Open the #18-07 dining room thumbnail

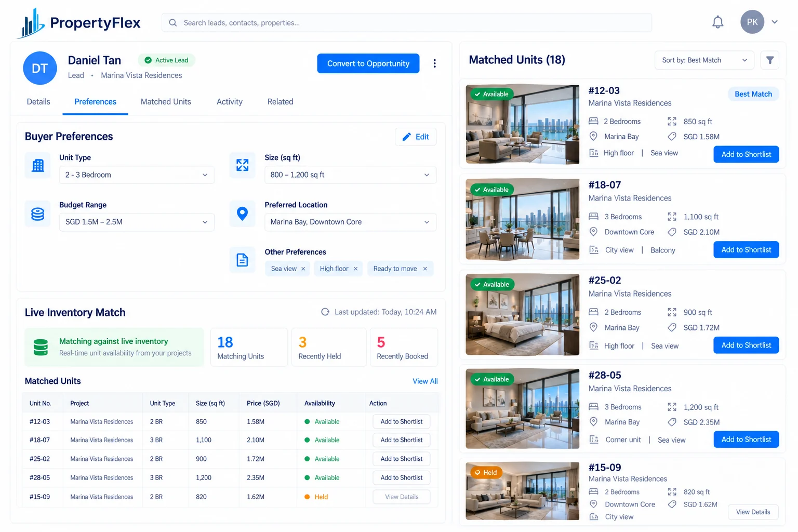pyautogui.click(x=522, y=219)
